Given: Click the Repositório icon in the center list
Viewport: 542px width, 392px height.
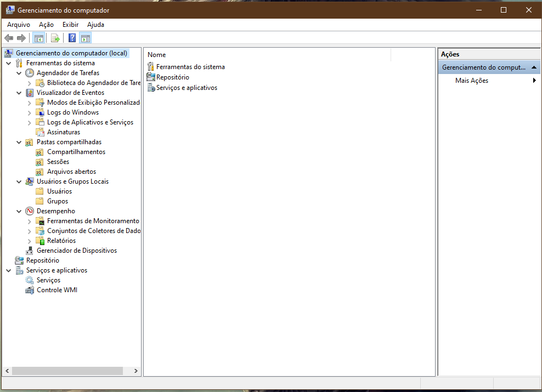Looking at the screenshot, I should pos(151,77).
